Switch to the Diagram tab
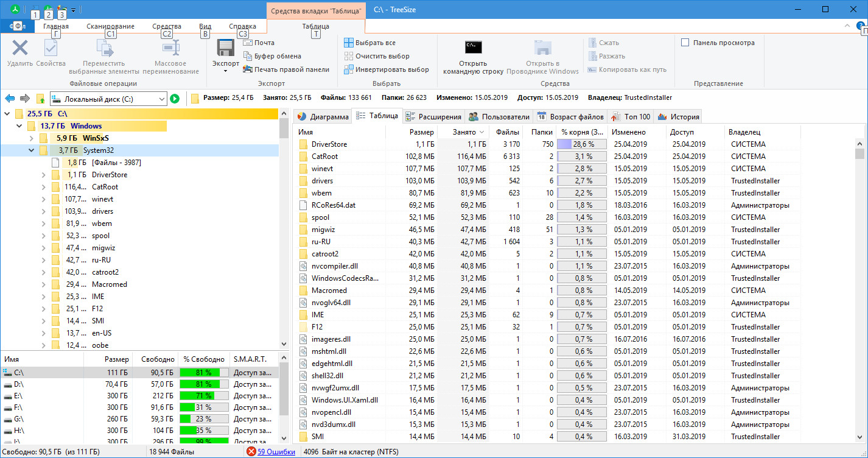 (323, 117)
